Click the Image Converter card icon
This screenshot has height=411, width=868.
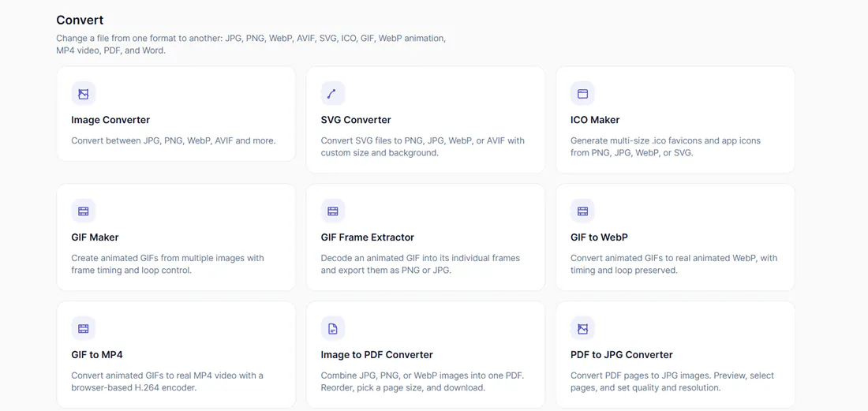[x=84, y=94]
